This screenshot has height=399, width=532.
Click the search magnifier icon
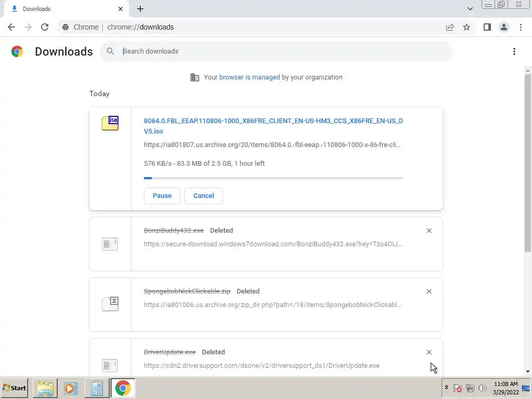tap(110, 51)
